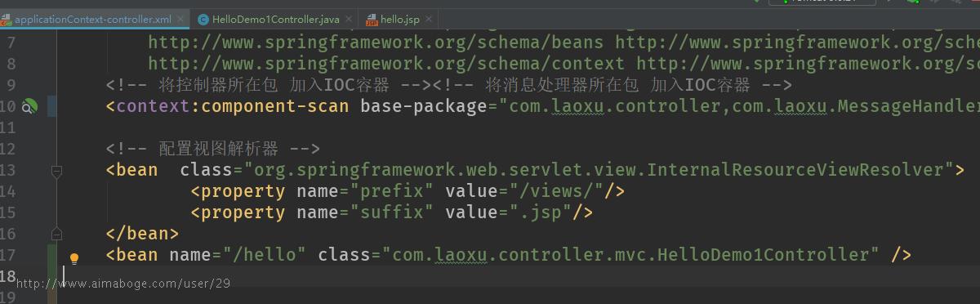The height and width of the screenshot is (304, 980).
Task: Click the fold end marker at line 16
Action: point(56,234)
